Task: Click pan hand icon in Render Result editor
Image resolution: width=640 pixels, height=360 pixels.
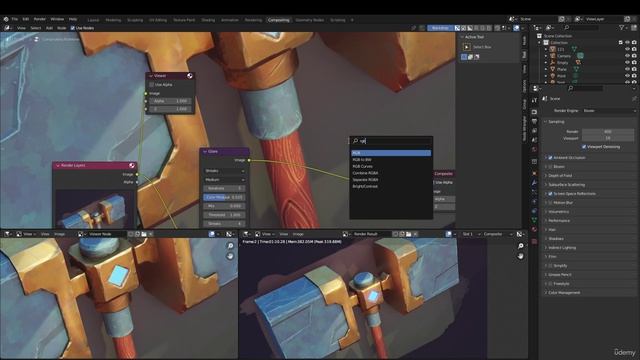Action: [520, 256]
